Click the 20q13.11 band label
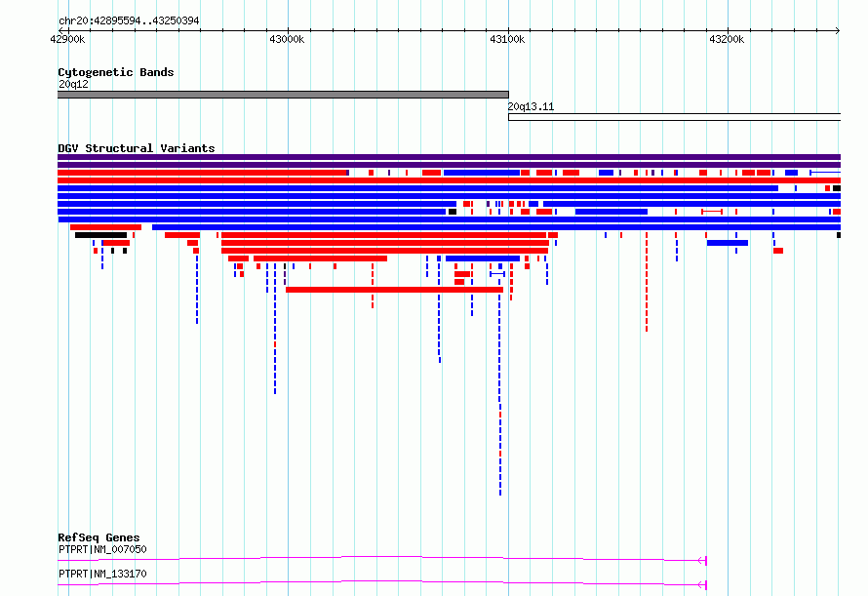This screenshot has height=596, width=868. (x=531, y=106)
